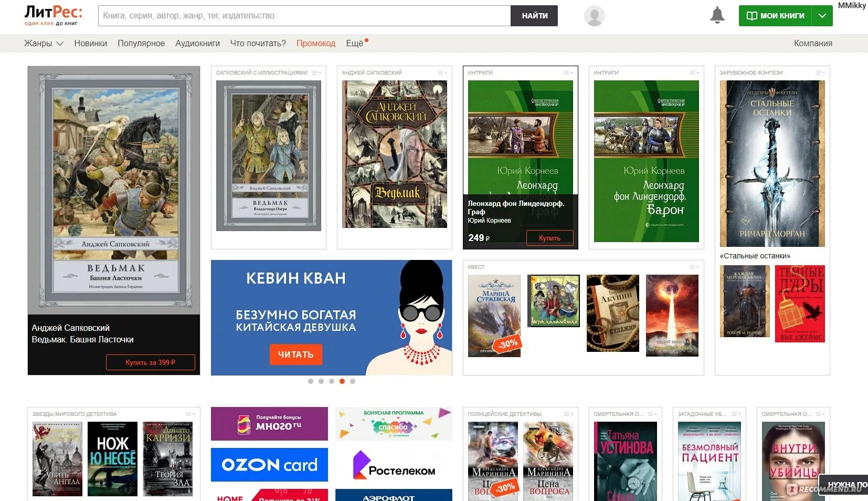Image resolution: width=868 pixels, height=501 pixels.
Task: Open the Нож Ю Несбё cover
Action: [x=112, y=459]
